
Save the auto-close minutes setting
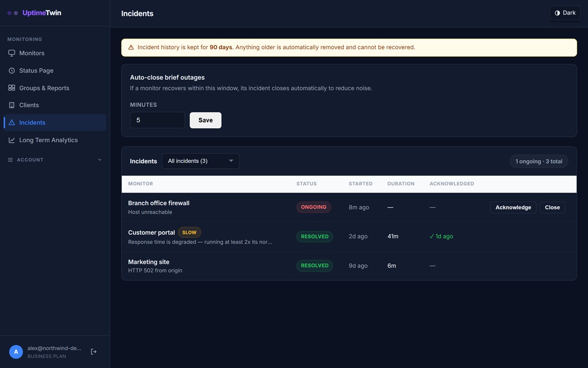tap(205, 120)
